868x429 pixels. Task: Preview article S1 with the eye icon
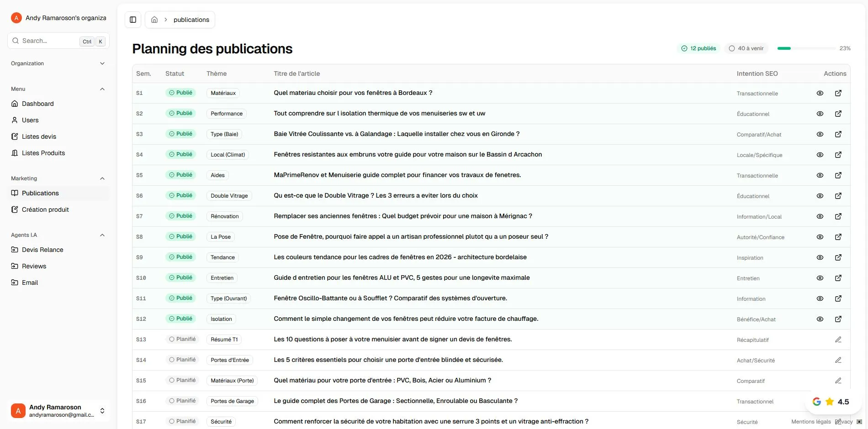click(x=820, y=93)
